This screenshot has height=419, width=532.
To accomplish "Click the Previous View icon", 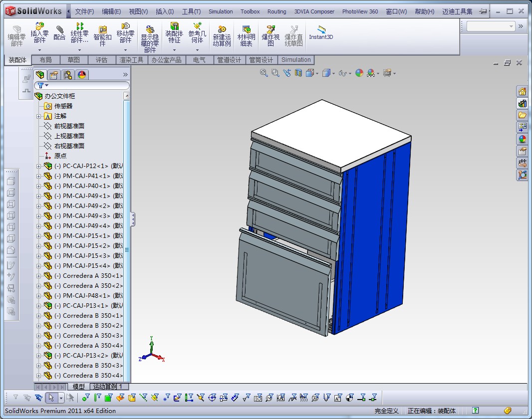I will pos(286,73).
